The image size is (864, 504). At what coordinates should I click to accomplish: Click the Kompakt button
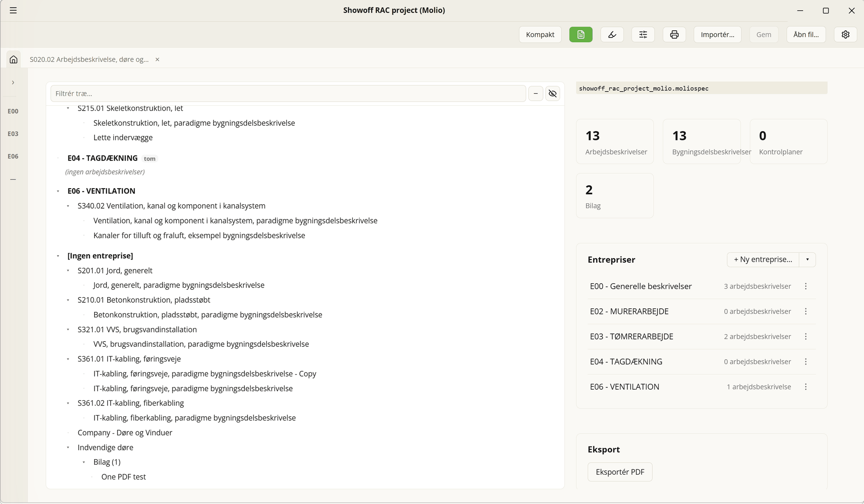click(x=540, y=35)
